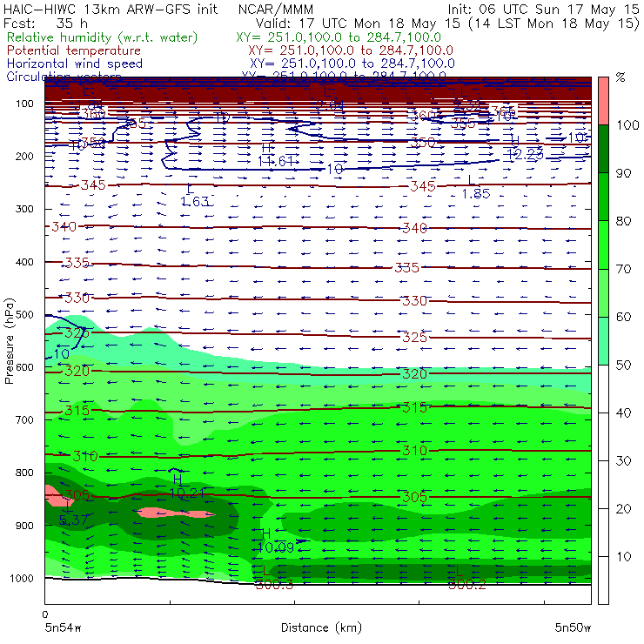Click the darkest green 90–100% colorbar segment
The image size is (644, 644).
pyautogui.click(x=603, y=149)
